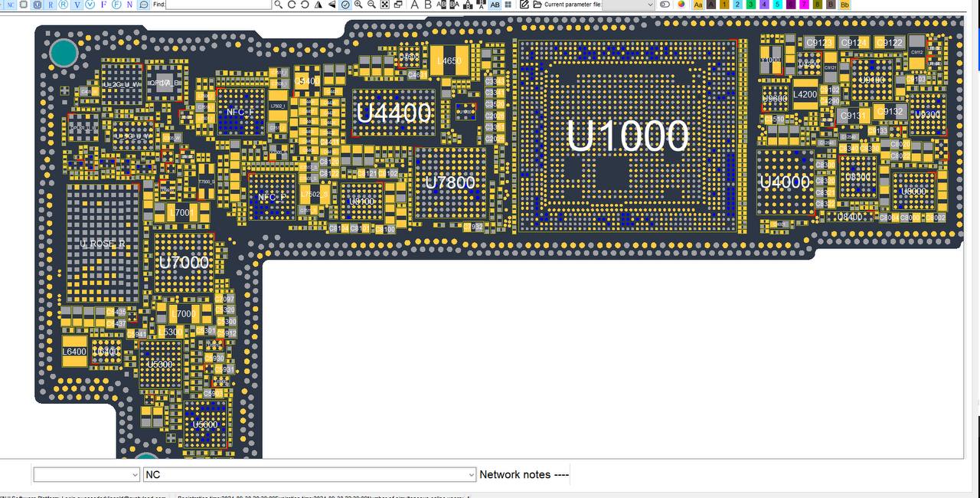Toggle the rounded square outline icon
The width and height of the screenshot is (980, 498).
(23, 5)
